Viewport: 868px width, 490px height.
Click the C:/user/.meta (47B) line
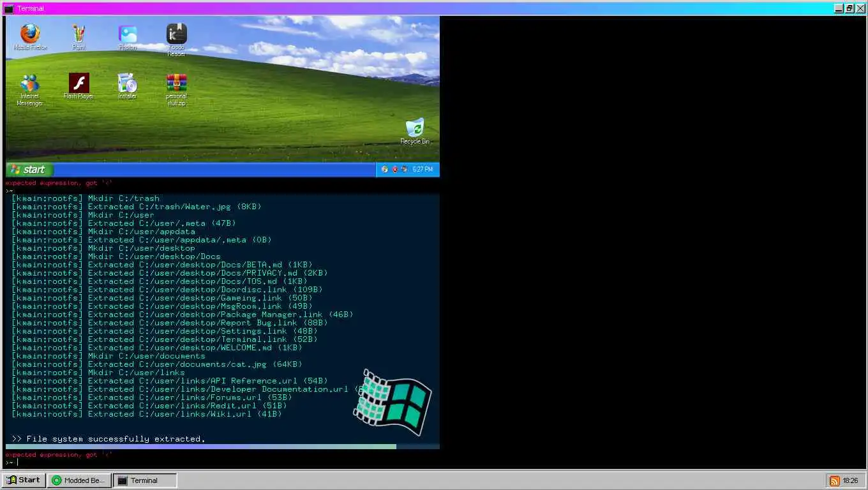(124, 223)
